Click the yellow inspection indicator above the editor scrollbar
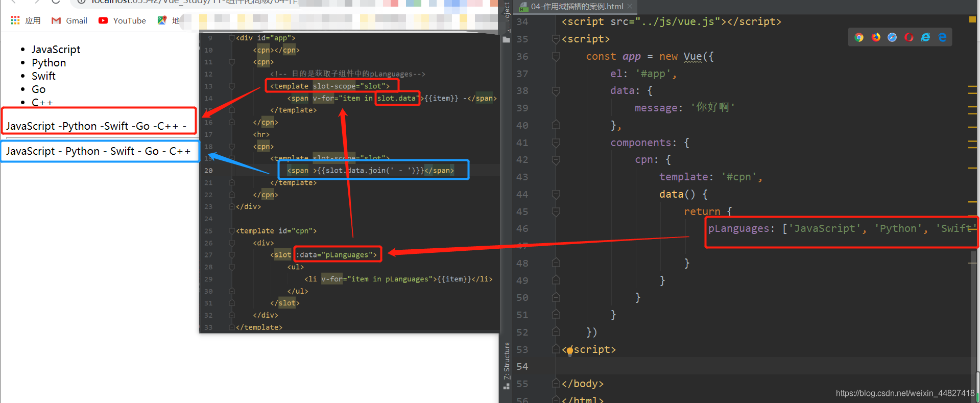This screenshot has height=403, width=980. coord(972,19)
